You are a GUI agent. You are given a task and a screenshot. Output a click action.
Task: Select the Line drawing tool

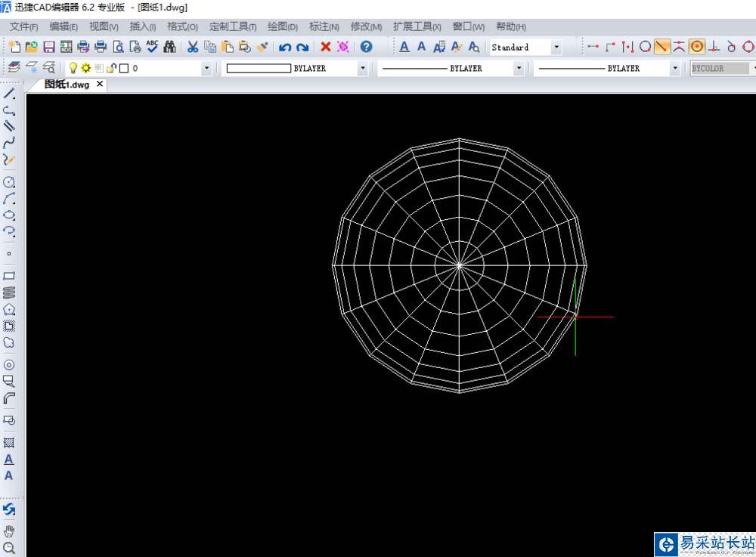9,94
